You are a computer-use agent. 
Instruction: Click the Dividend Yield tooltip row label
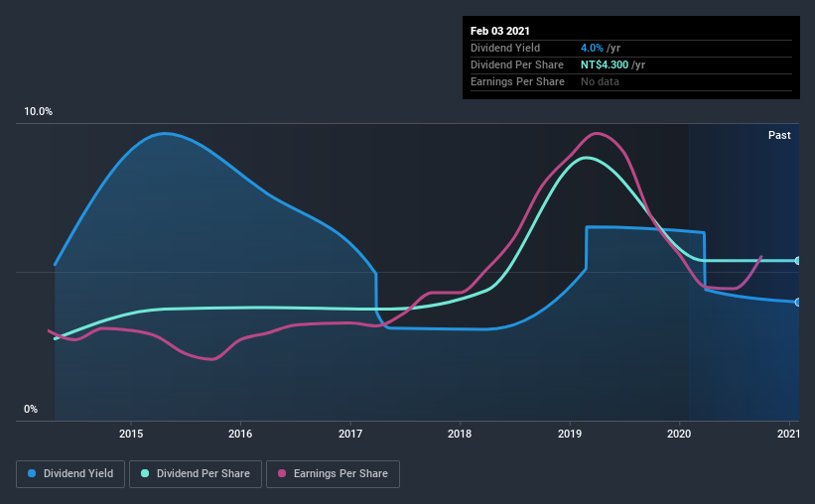coord(505,48)
